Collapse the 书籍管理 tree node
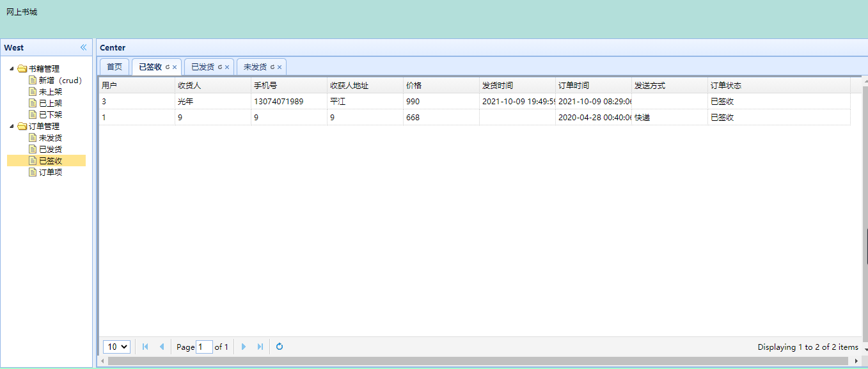 tap(12, 68)
